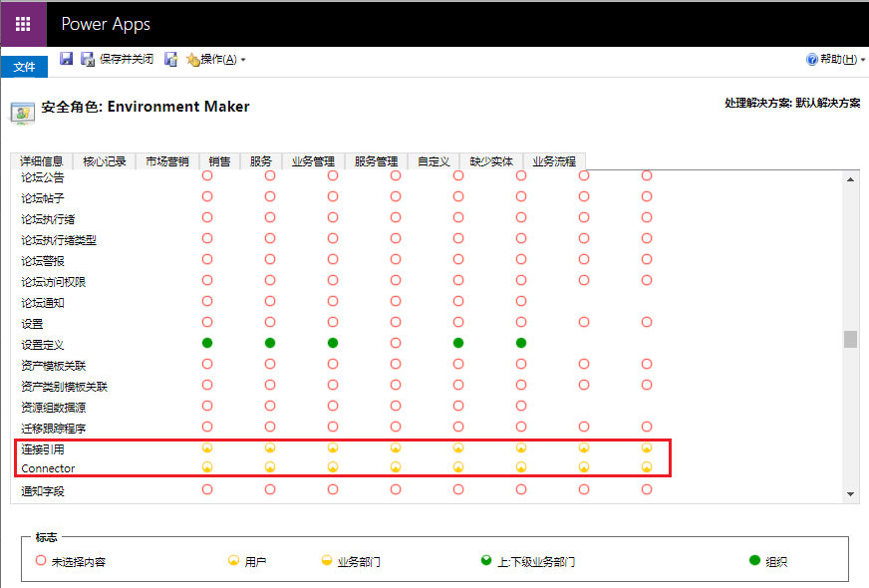Click the 用户 legend circle icon
Screen dimensions: 869x588
click(x=234, y=560)
